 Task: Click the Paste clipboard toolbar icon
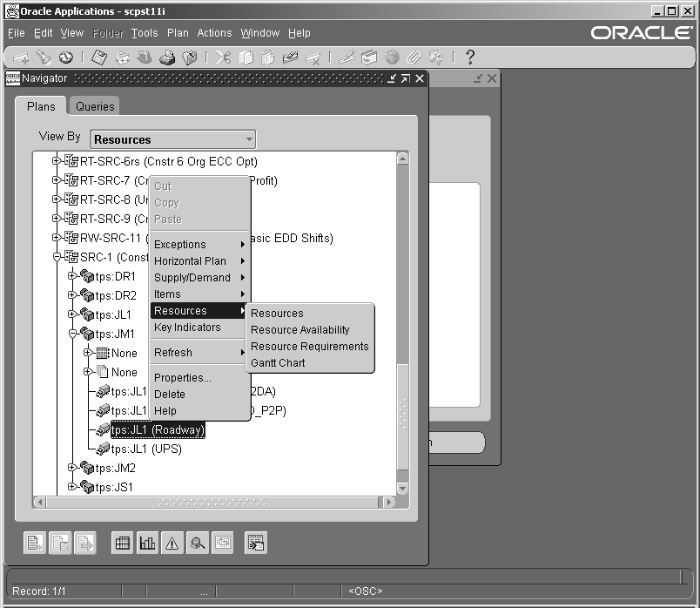pos(268,57)
